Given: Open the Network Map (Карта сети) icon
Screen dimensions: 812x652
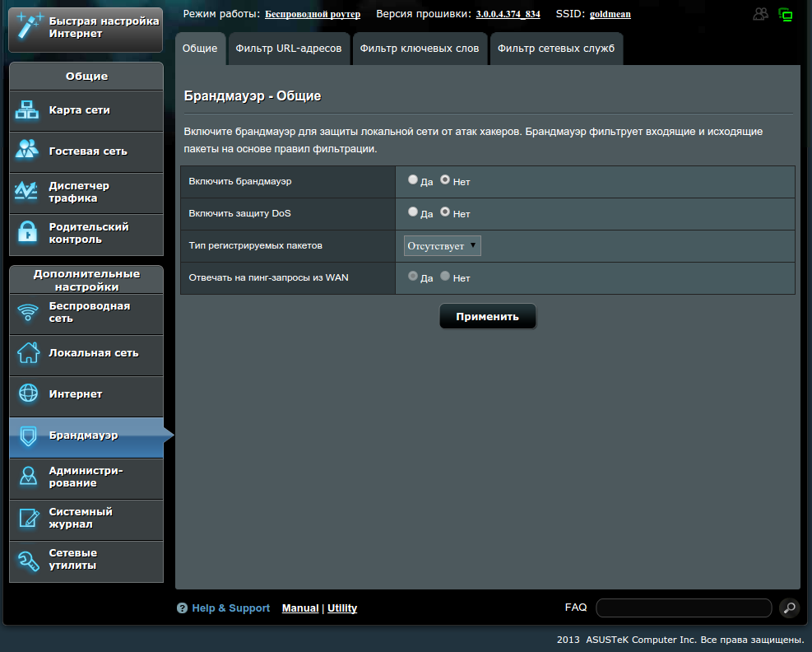Looking at the screenshot, I should (x=27, y=110).
